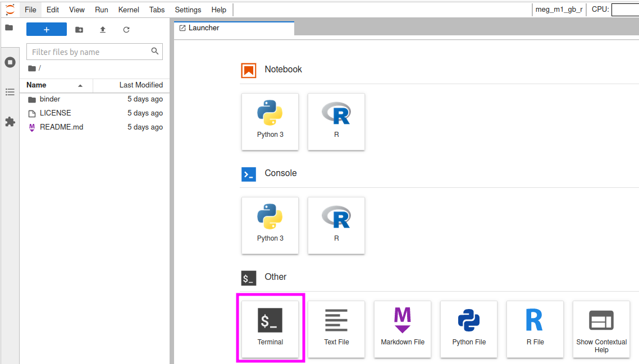The image size is (639, 364).
Task: Sort files by Name column header
Action: tap(37, 85)
